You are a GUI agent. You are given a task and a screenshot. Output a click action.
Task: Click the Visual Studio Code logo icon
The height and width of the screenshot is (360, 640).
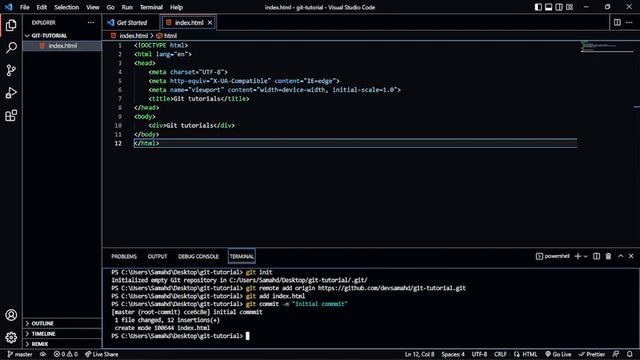click(x=9, y=7)
